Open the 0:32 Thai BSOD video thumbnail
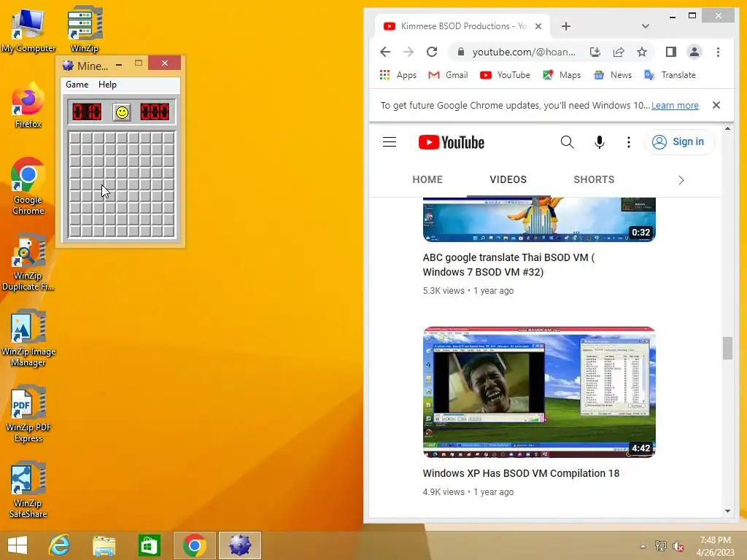 (539, 219)
